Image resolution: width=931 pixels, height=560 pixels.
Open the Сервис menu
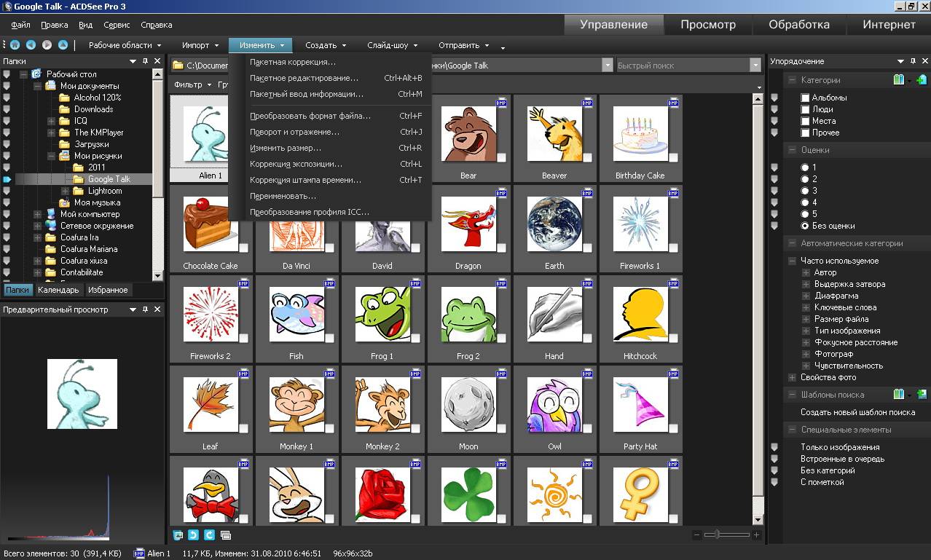(117, 25)
